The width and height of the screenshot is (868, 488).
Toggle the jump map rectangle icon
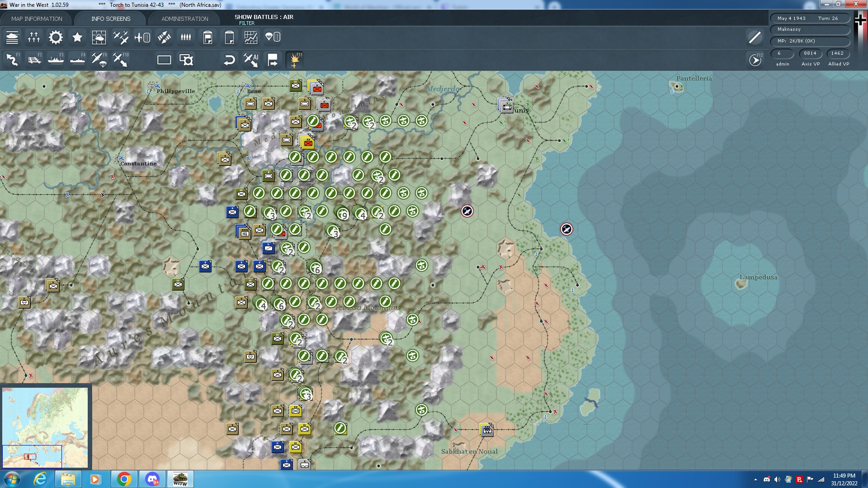click(x=164, y=59)
